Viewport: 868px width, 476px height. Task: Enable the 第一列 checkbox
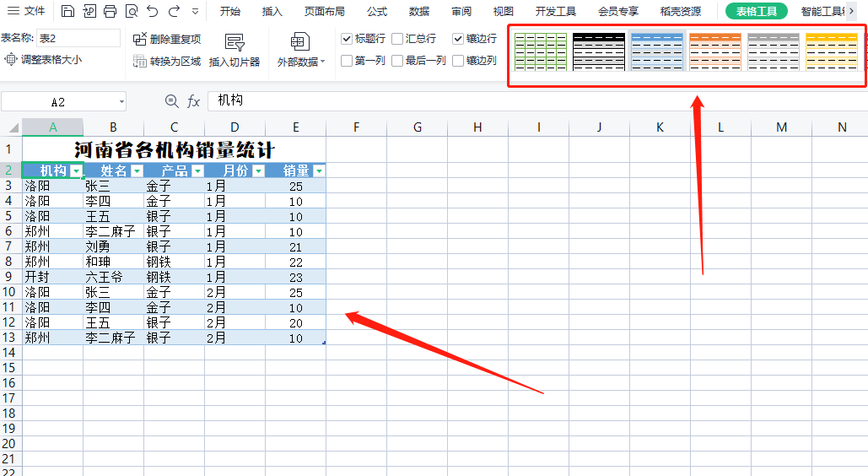click(347, 61)
